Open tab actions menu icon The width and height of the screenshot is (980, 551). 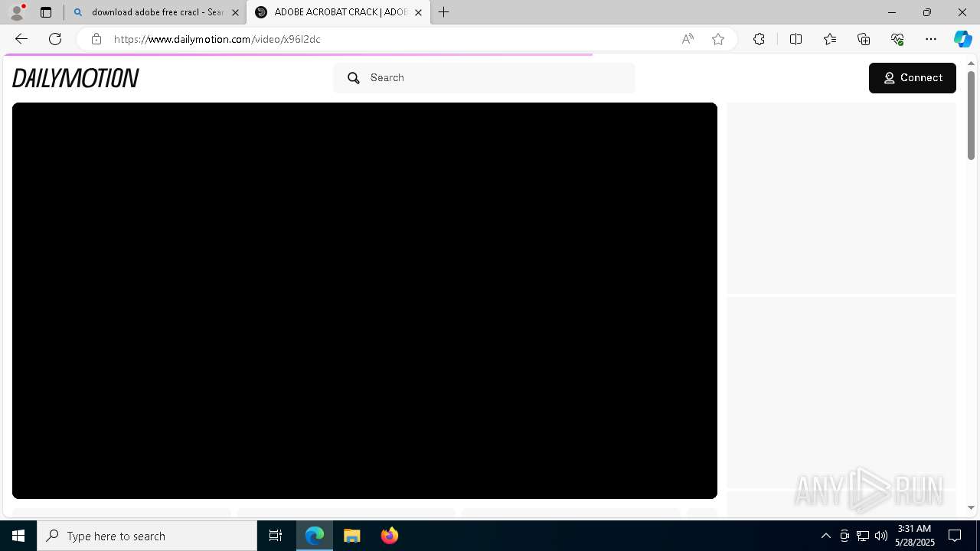coord(46,12)
